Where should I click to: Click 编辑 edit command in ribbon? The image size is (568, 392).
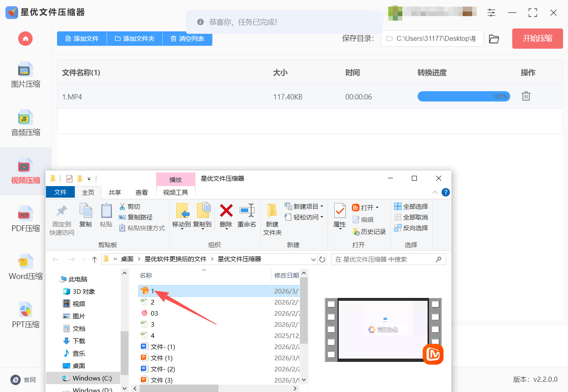[x=363, y=220]
